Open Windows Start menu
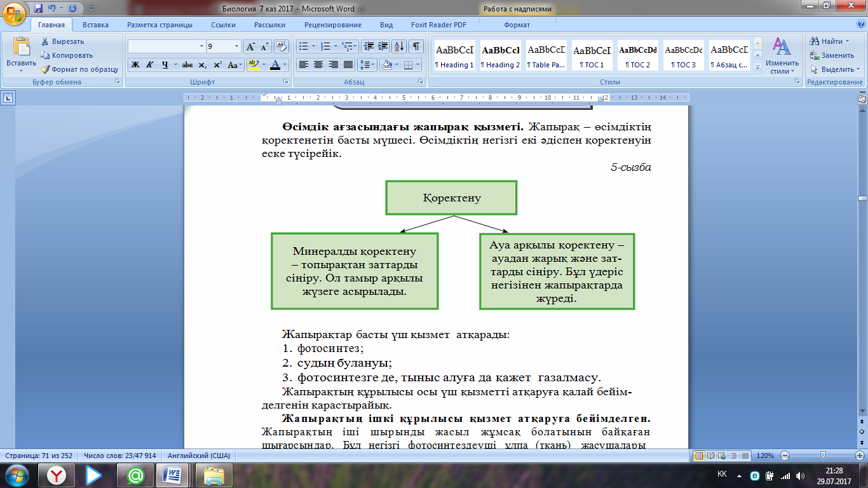Viewport: 868px width, 488px height. tap(17, 475)
